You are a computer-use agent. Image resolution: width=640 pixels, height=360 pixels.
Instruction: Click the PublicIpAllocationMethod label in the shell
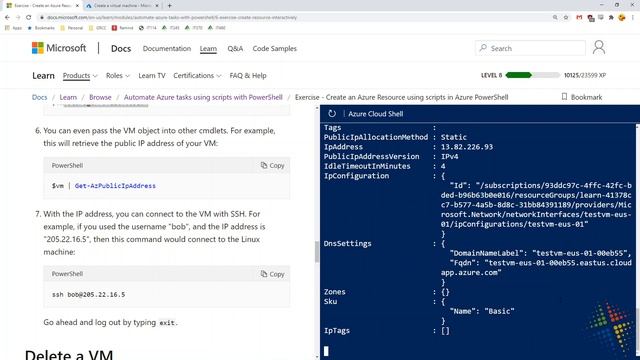pyautogui.click(x=376, y=137)
